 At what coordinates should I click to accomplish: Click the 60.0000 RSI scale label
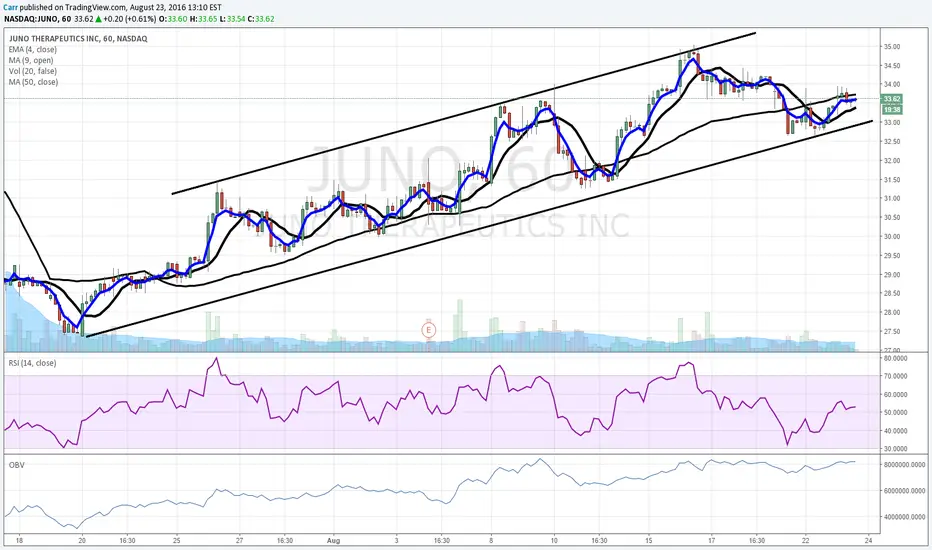895,395
